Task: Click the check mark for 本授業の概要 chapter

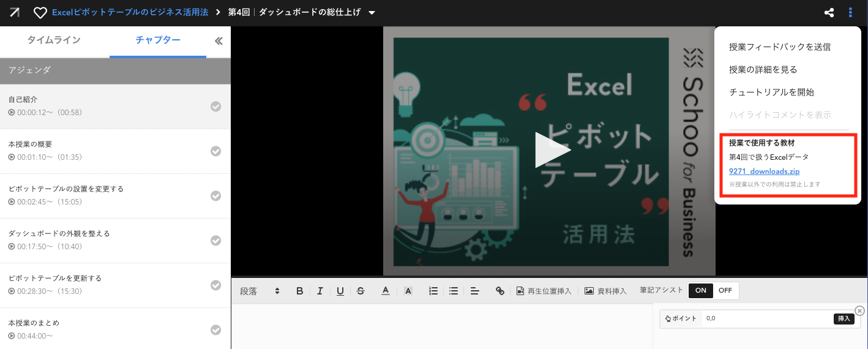Action: [215, 151]
